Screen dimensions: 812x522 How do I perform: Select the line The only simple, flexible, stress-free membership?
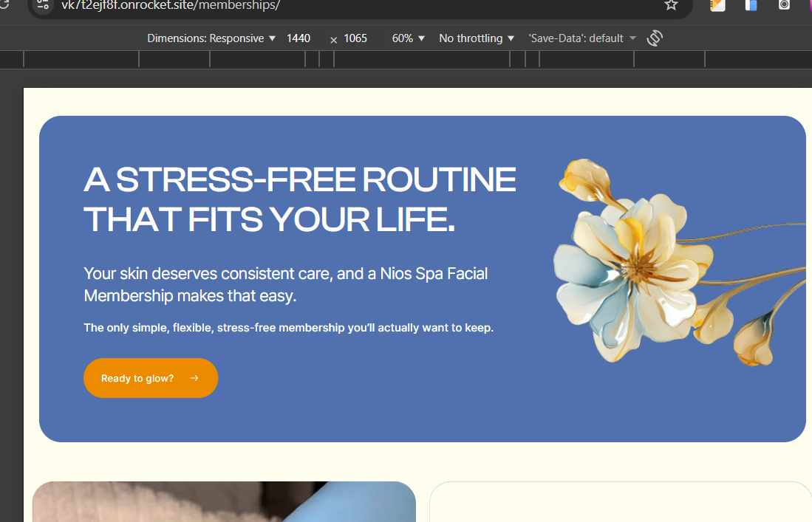tap(288, 328)
